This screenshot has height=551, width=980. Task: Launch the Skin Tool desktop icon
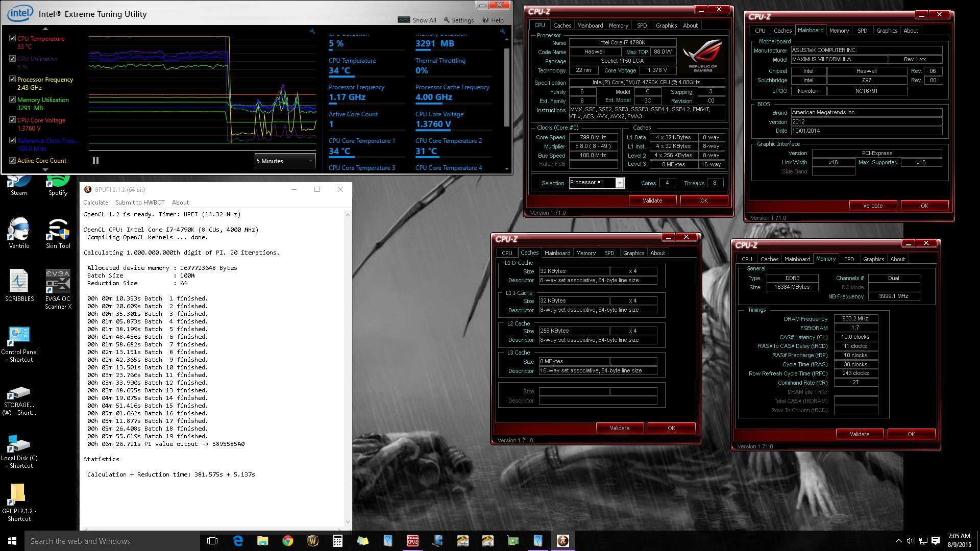click(58, 233)
